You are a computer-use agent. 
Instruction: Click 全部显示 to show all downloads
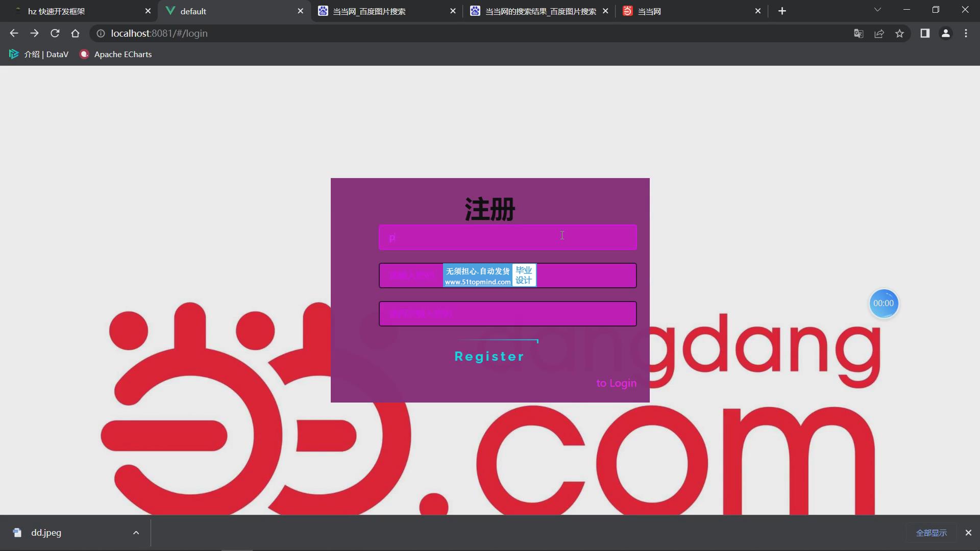click(931, 533)
